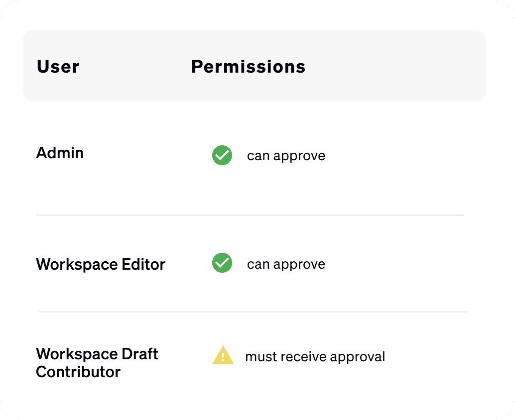The image size is (515, 420).
Task: Click the yellow warning triangle icon
Action: [223, 356]
